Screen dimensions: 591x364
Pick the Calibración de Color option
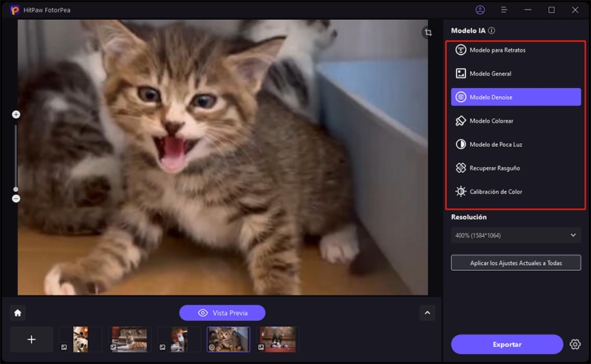(516, 191)
